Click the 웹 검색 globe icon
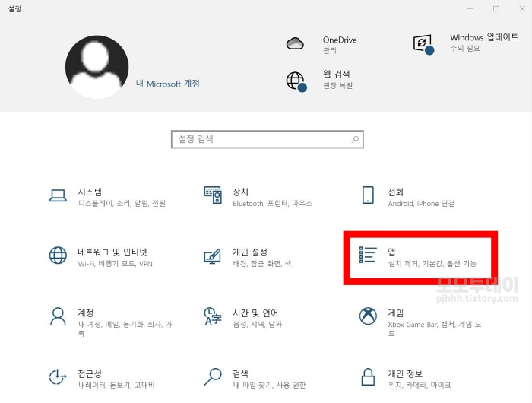The width and height of the screenshot is (532, 403). point(296,81)
